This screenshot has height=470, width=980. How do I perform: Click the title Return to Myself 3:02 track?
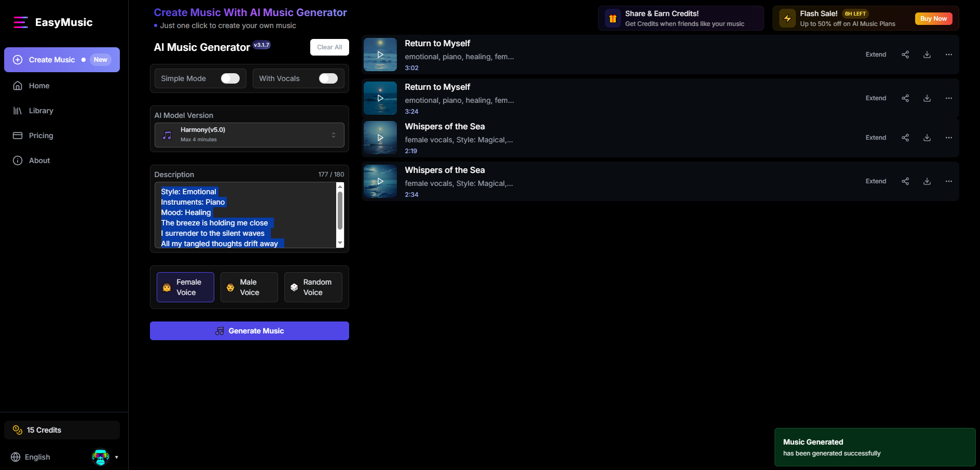point(437,44)
